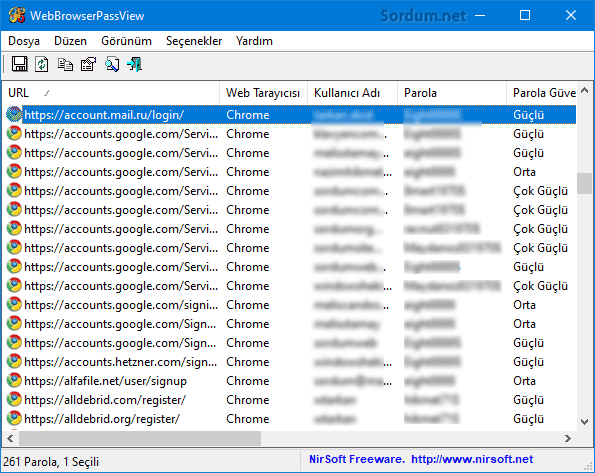The width and height of the screenshot is (595, 473).
Task: Select the https://account.mail.ru/login/ URL
Action: click(x=104, y=115)
